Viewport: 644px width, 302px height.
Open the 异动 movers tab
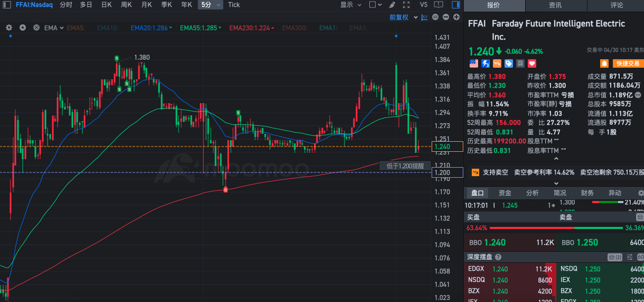click(x=615, y=193)
